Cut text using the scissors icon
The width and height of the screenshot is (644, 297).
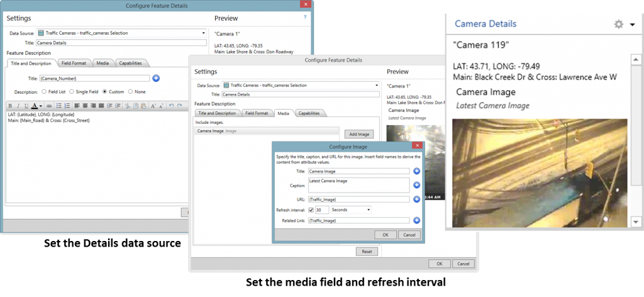point(127,106)
